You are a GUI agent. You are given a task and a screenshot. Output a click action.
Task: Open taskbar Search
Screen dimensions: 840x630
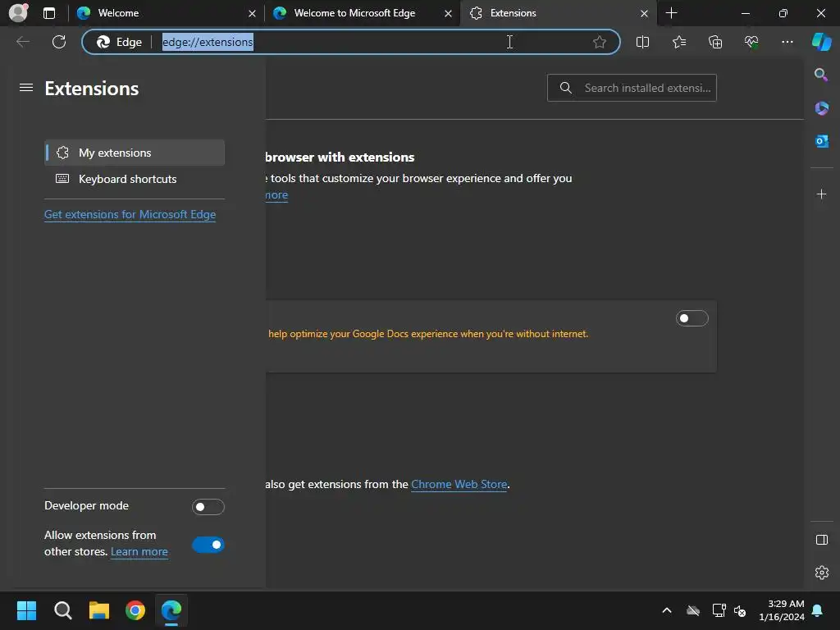pos(62,610)
